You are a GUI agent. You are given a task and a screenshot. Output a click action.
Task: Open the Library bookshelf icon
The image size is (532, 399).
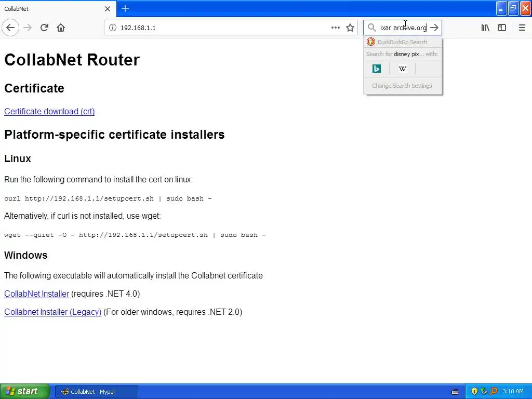coord(485,28)
